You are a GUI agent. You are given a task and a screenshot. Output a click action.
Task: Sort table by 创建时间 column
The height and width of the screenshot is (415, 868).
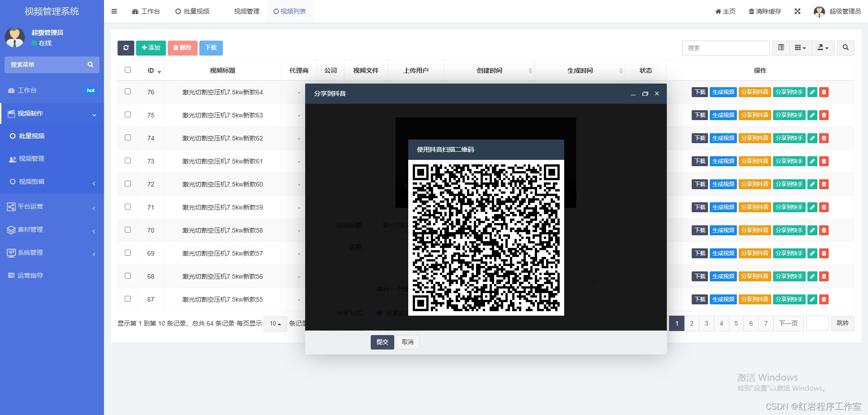click(490, 70)
